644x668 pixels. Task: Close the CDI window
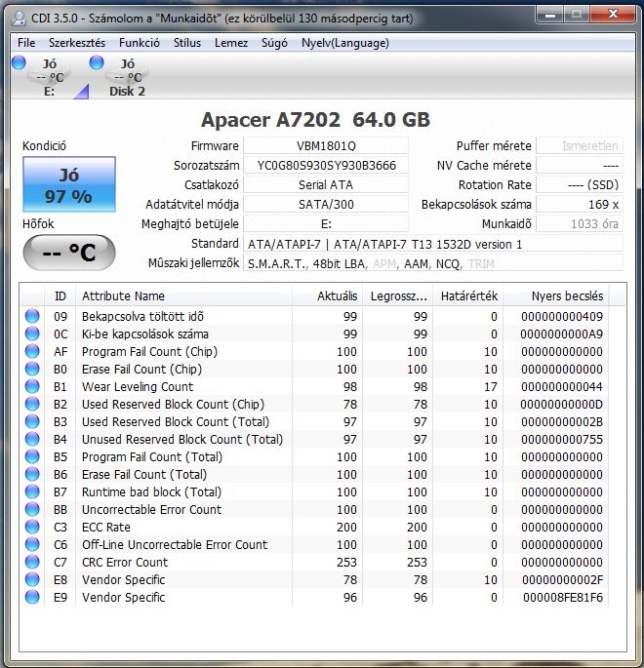[x=612, y=15]
